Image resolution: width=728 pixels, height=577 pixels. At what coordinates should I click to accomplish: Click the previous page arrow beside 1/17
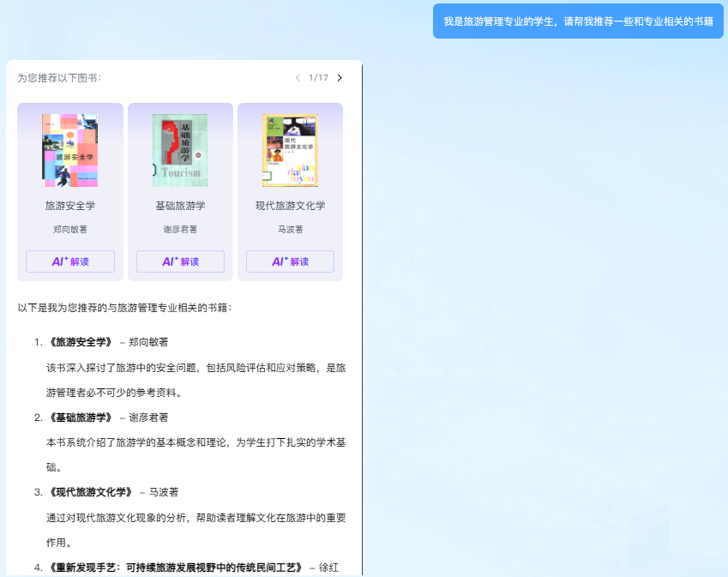pyautogui.click(x=298, y=78)
